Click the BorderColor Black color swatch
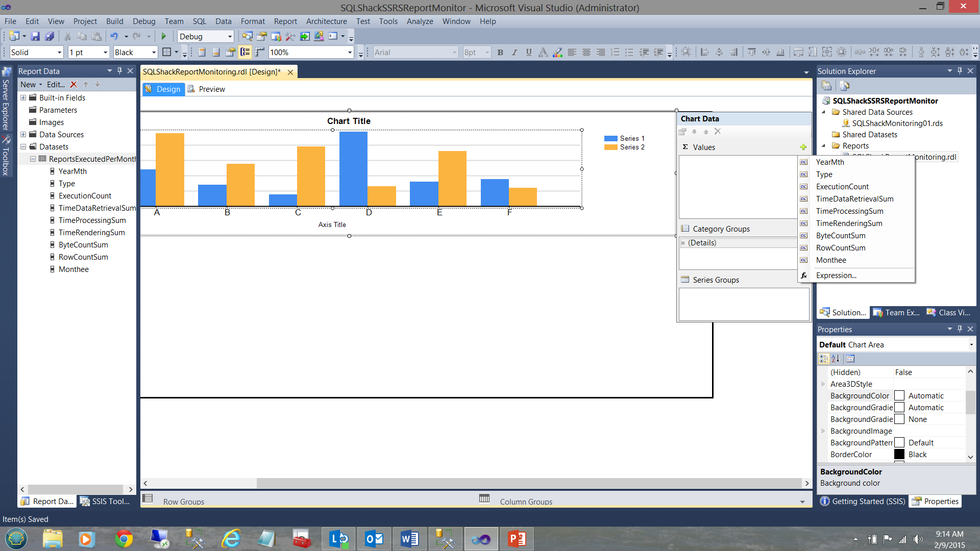 click(899, 455)
